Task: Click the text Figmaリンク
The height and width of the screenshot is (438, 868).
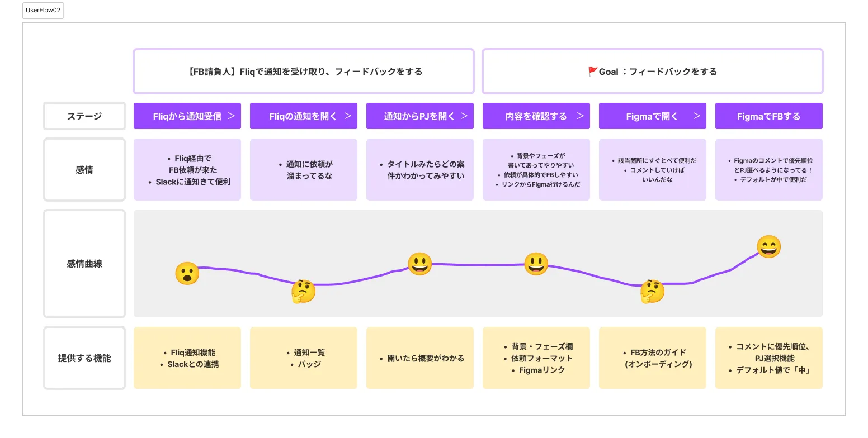Action: (x=542, y=370)
